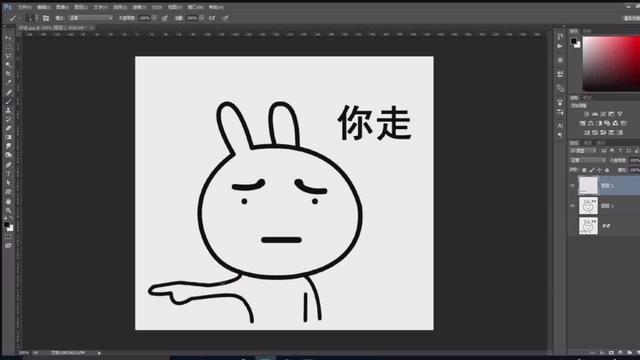The image size is (640, 360).
Task: Add a Vibrance adjustment
Action: coord(620,114)
